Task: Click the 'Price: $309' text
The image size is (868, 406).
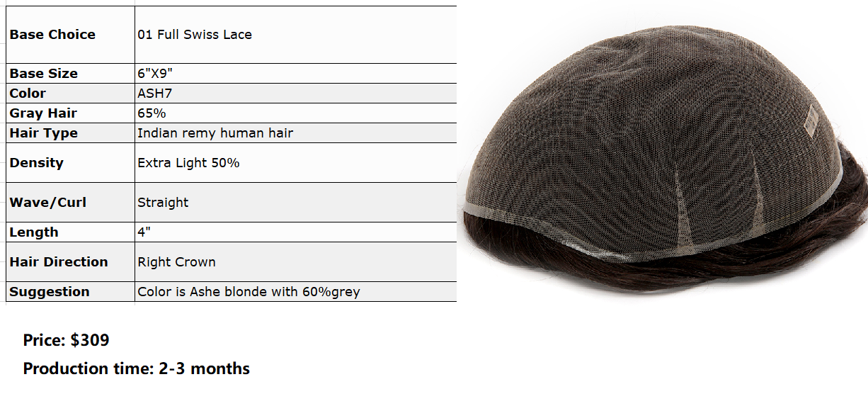Action: (66, 340)
